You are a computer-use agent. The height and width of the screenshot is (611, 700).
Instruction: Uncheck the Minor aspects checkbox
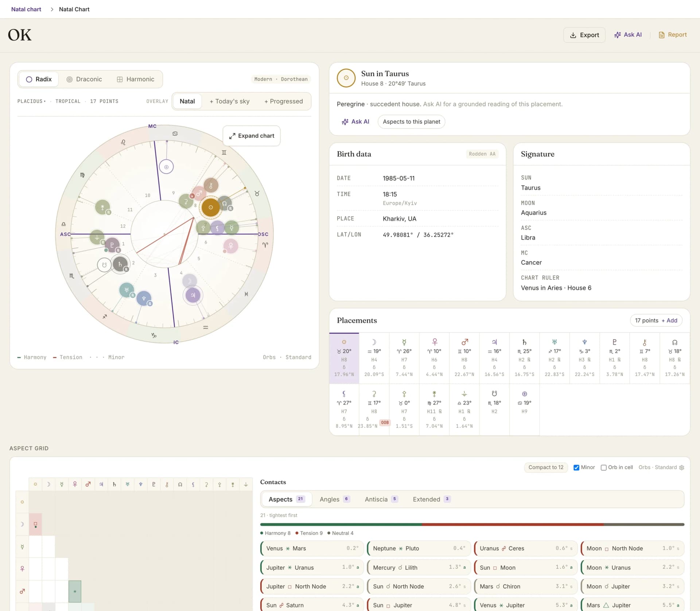point(576,467)
